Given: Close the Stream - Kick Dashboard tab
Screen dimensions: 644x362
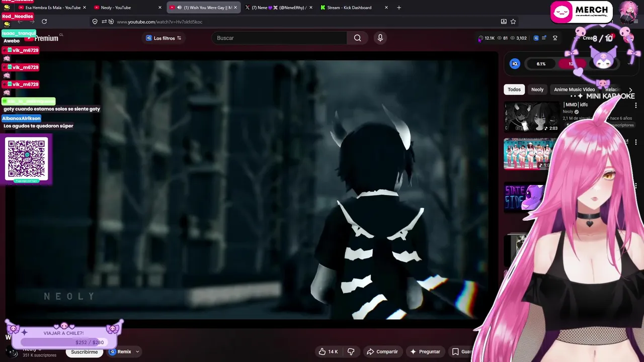Looking at the screenshot, I should pos(386,8).
